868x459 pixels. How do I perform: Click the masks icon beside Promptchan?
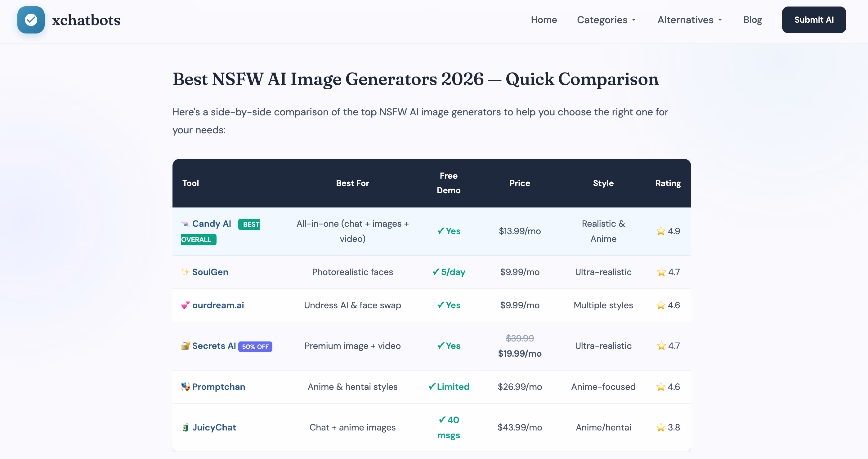pyautogui.click(x=185, y=387)
